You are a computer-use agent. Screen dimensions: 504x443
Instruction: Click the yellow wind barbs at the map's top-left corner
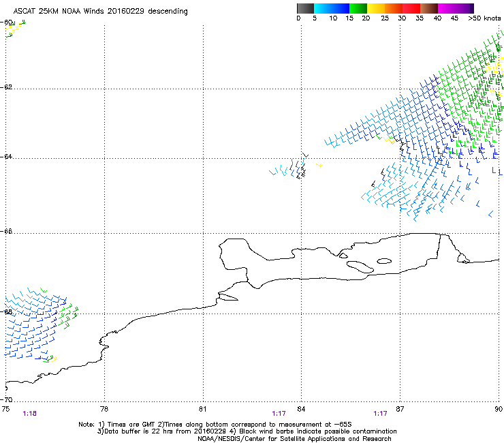[14, 29]
